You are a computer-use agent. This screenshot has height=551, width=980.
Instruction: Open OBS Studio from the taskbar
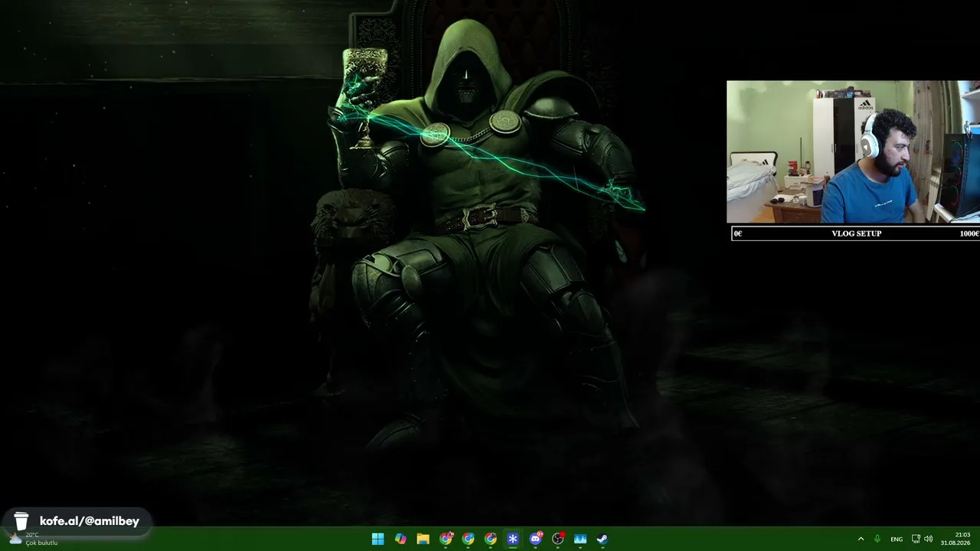point(558,539)
